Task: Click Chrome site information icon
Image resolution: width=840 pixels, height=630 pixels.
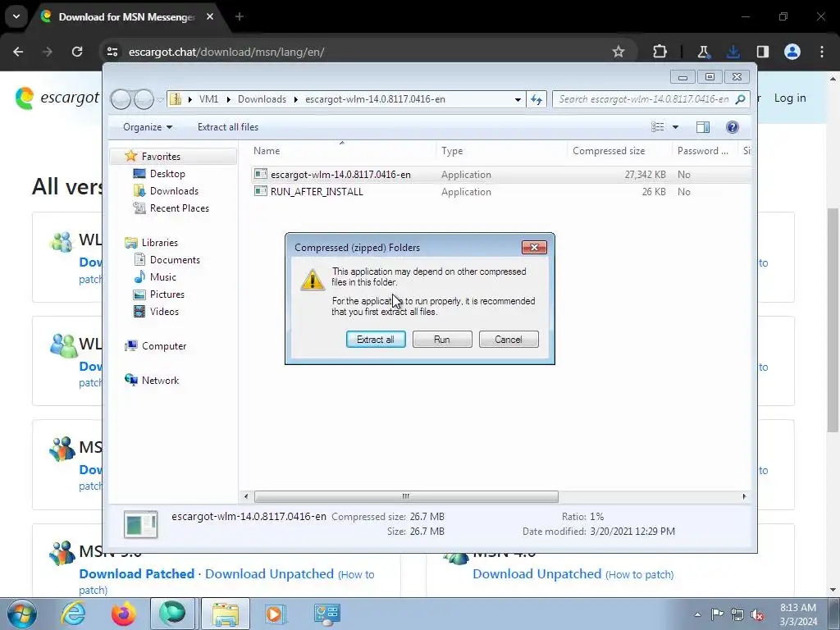Action: pyautogui.click(x=112, y=52)
